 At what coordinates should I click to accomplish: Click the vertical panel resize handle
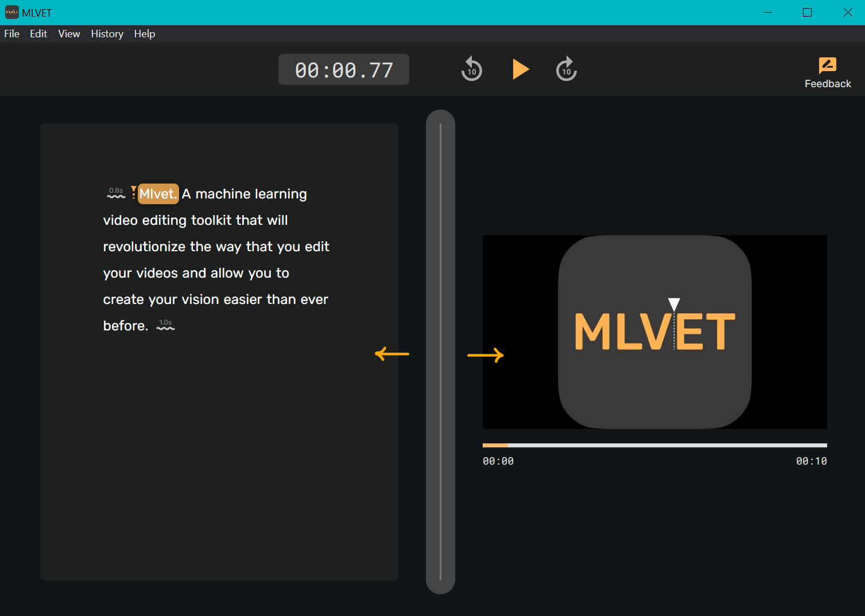click(x=440, y=352)
